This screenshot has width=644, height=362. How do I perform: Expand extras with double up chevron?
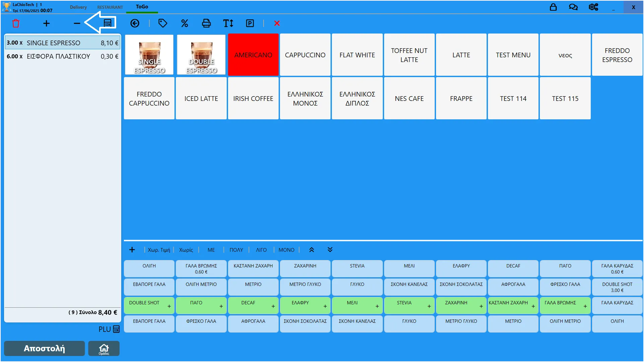click(x=311, y=250)
